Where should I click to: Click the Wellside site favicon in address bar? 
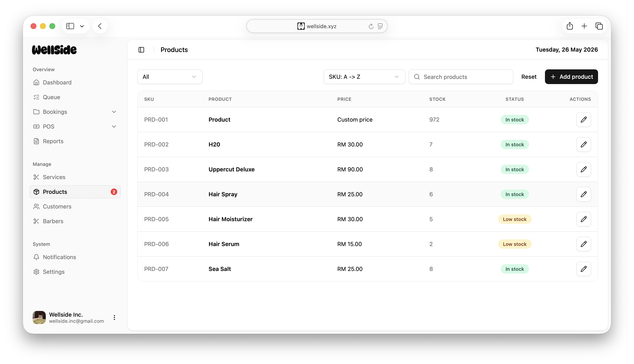tap(301, 26)
